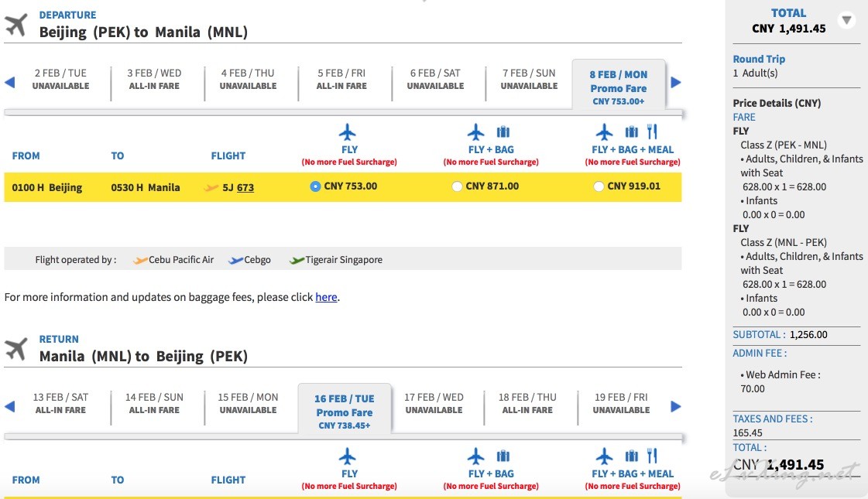Select the CNY 871.00 Fly + Bag fare
This screenshot has height=499, width=868.
[x=457, y=186]
